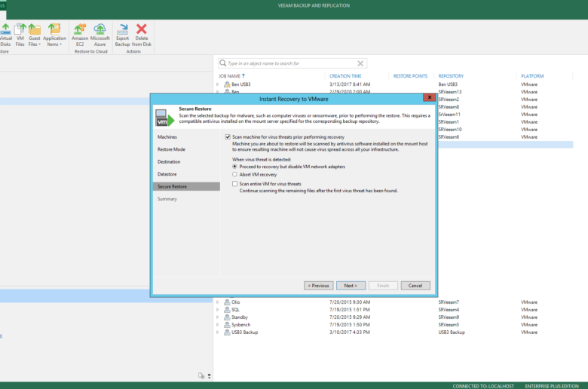
Task: Expand the Standby job row
Action: (x=218, y=317)
